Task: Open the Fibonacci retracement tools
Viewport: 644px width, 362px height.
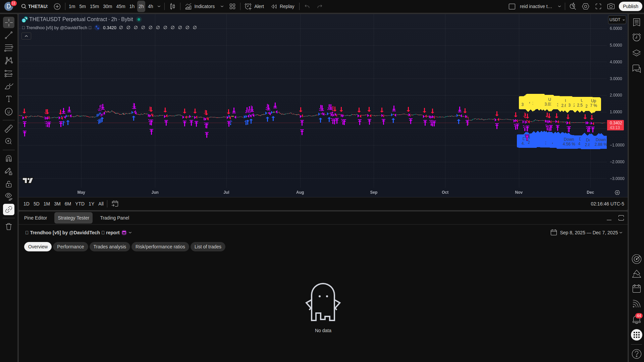Action: 9,48
